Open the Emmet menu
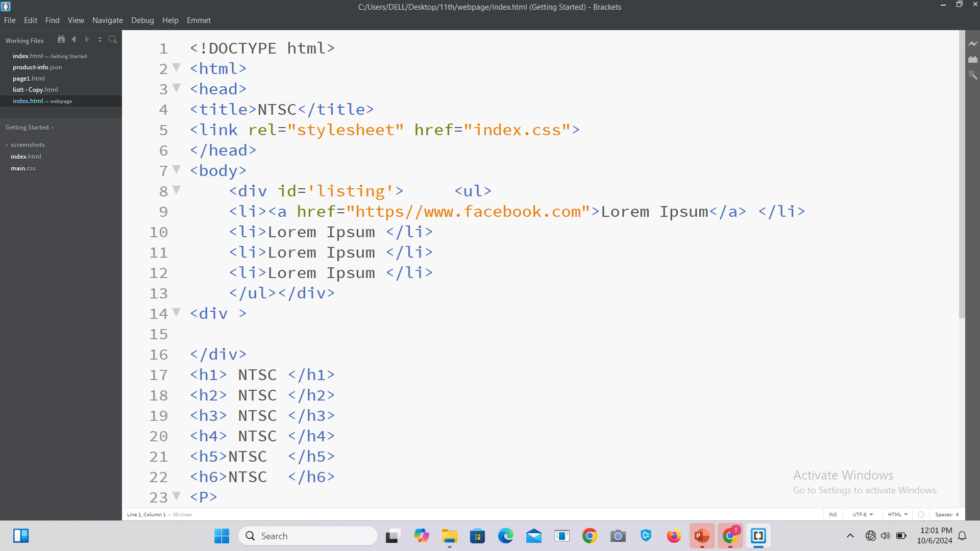The width and height of the screenshot is (980, 551). click(x=199, y=20)
